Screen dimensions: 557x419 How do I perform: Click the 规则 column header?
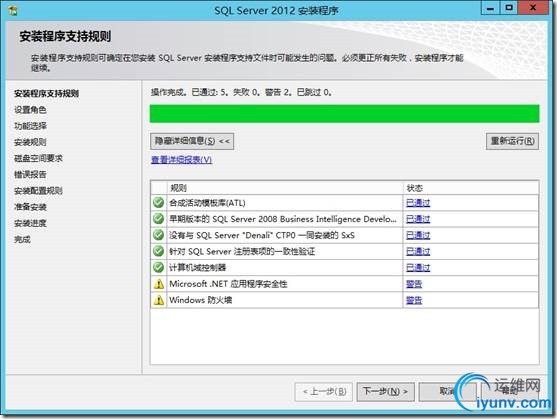pyautogui.click(x=285, y=188)
